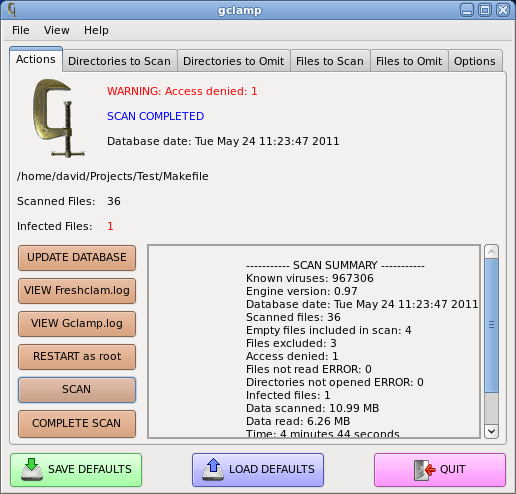Click scrollbar down arrow in scan summary
This screenshot has width=516, height=494.
[x=491, y=431]
